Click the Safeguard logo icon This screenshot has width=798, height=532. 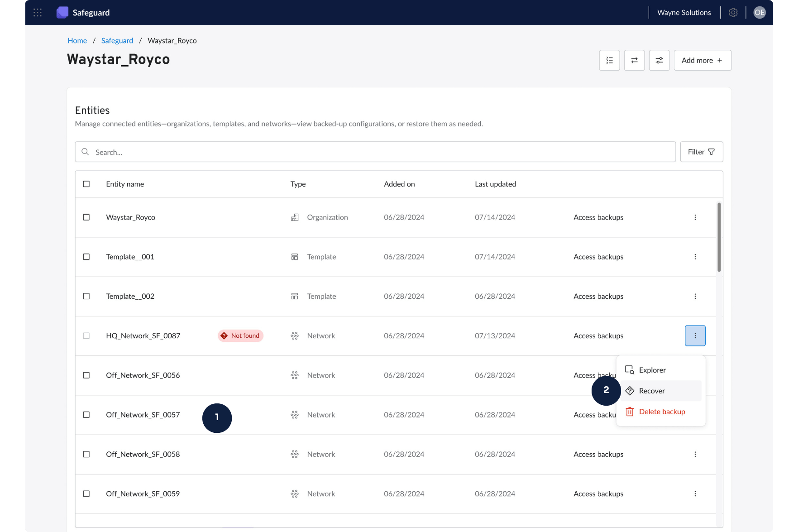62,13
